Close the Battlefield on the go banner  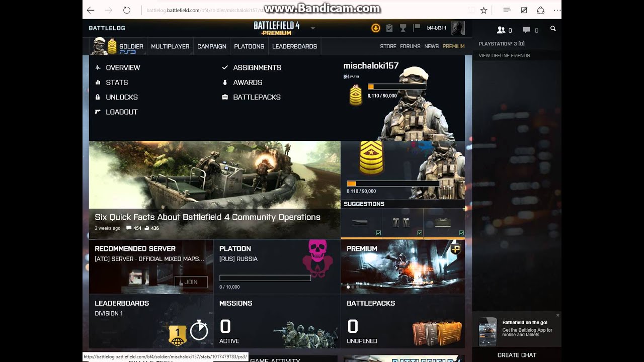click(x=557, y=315)
